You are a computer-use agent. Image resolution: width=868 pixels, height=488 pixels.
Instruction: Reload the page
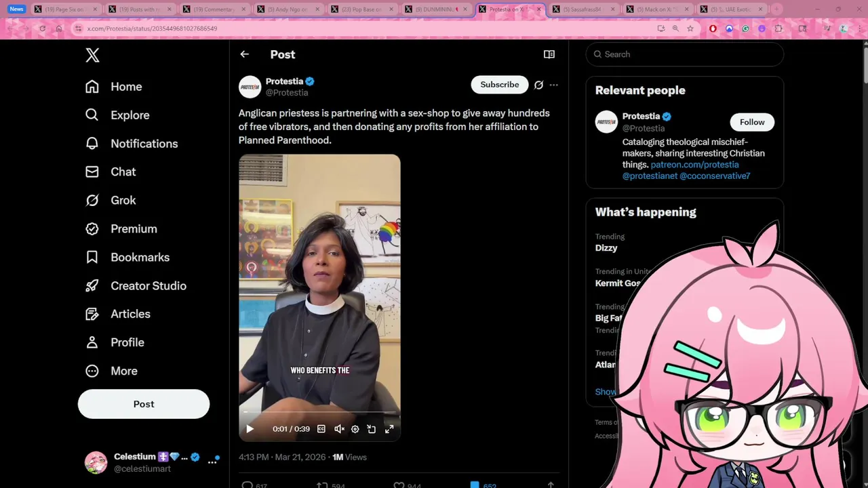[42, 28]
